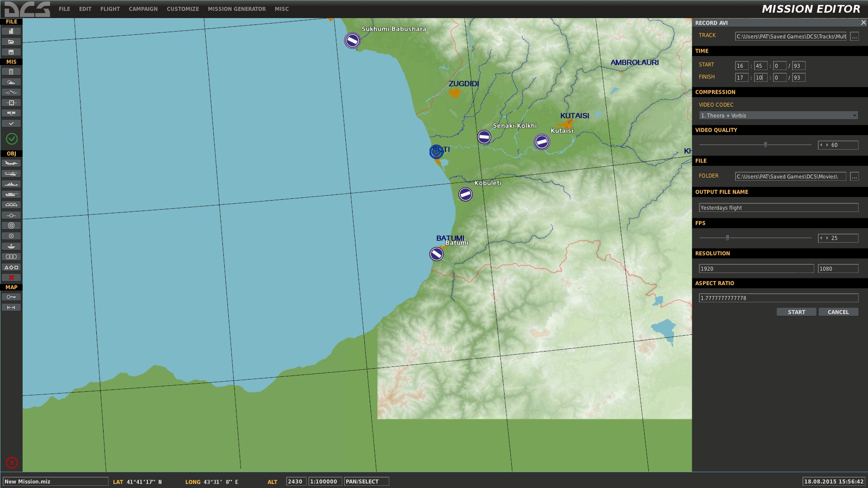Click the resolution height field 1080
868x488 pixels.
(x=838, y=269)
